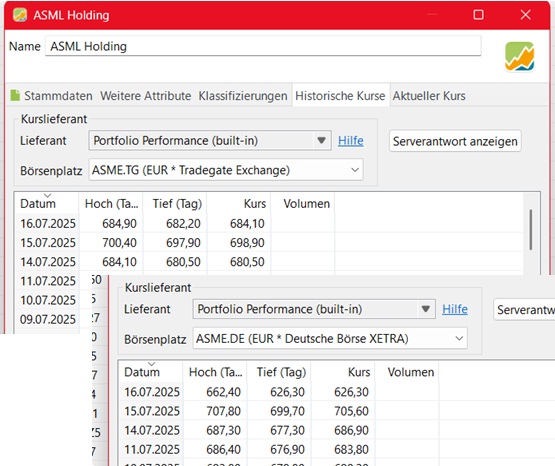Click Serverantwort anzeigen button

pyautogui.click(x=455, y=141)
